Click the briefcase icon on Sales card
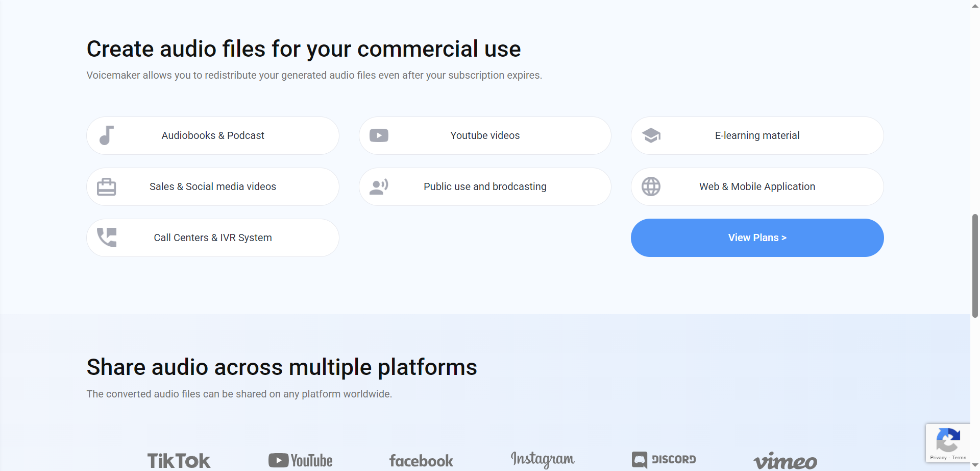 pos(106,186)
